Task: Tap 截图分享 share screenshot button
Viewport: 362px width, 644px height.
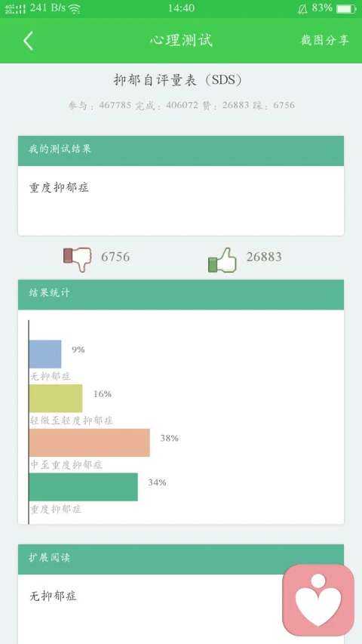Action: [x=324, y=40]
